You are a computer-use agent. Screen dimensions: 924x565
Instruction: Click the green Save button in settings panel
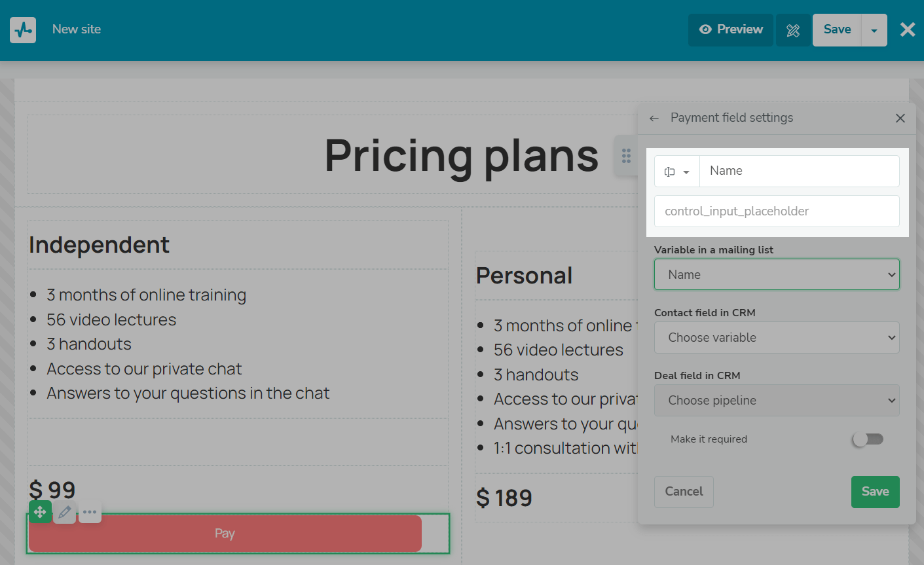[x=875, y=492]
